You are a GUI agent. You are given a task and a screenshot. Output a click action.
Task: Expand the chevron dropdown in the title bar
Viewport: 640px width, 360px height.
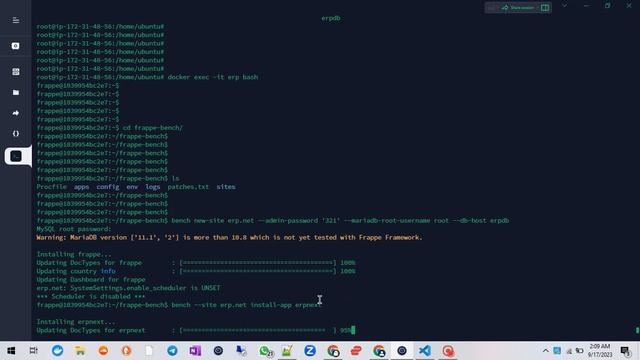pos(564,6)
